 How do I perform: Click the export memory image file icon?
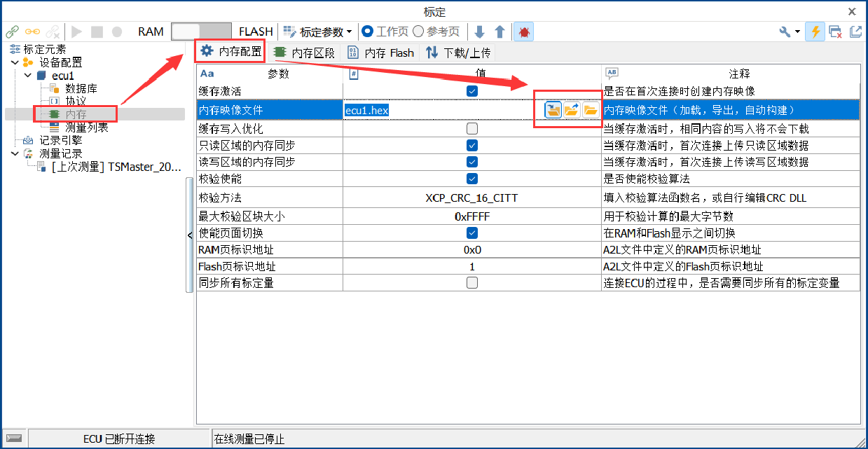coord(572,110)
